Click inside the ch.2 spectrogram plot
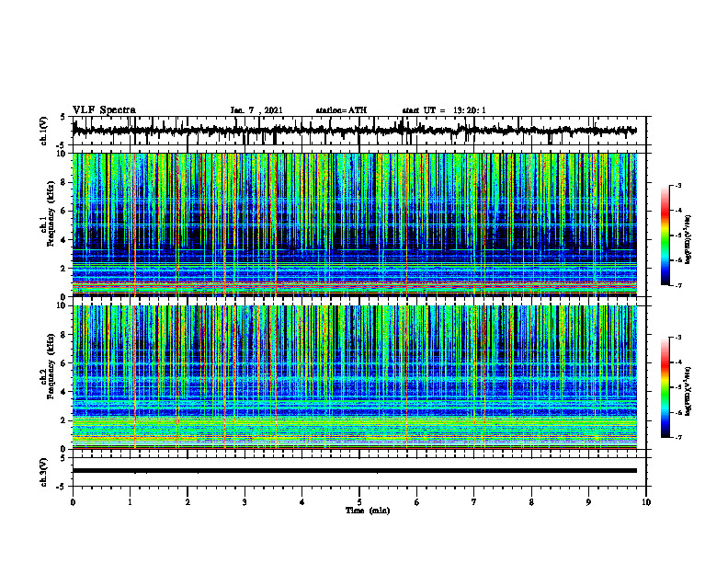728x563 pixels. (355, 377)
